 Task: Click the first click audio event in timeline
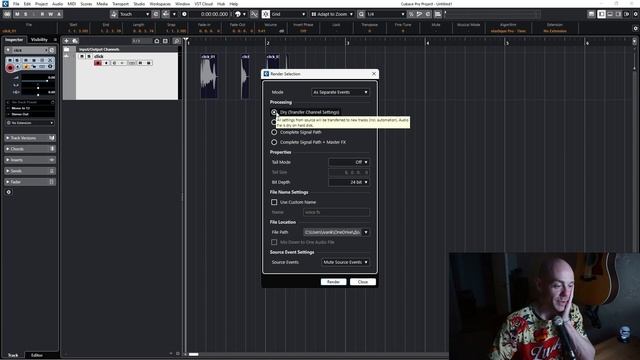(209, 76)
